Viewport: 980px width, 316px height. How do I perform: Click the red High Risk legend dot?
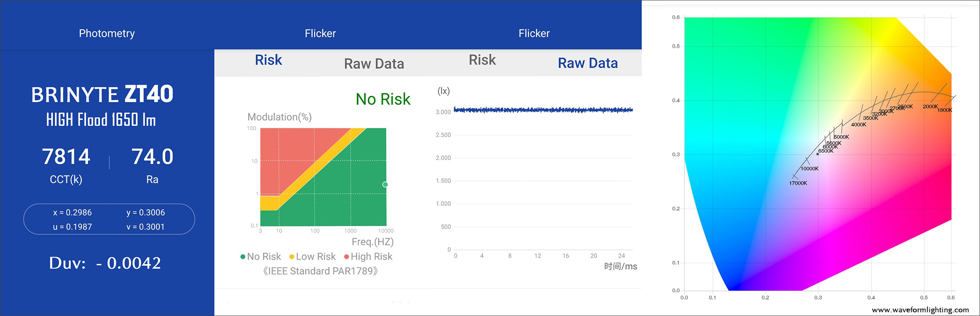click(347, 257)
